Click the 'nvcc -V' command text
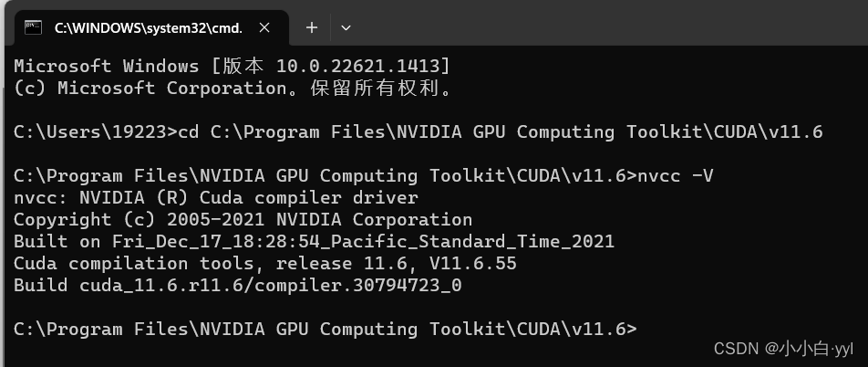The width and height of the screenshot is (868, 367). 676,175
